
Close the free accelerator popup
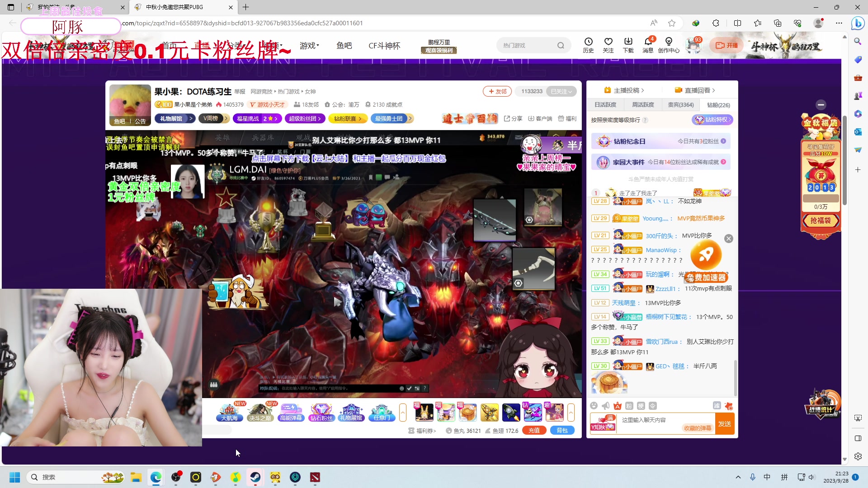[729, 239]
